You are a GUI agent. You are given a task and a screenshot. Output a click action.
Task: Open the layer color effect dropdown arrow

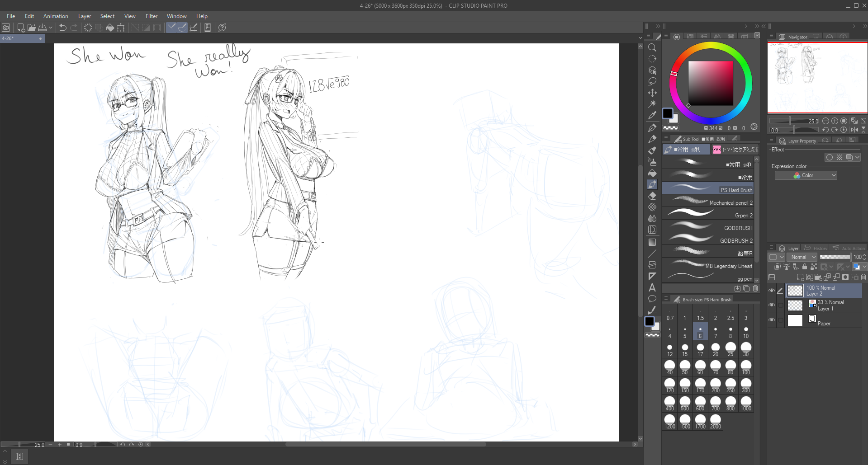(x=858, y=157)
